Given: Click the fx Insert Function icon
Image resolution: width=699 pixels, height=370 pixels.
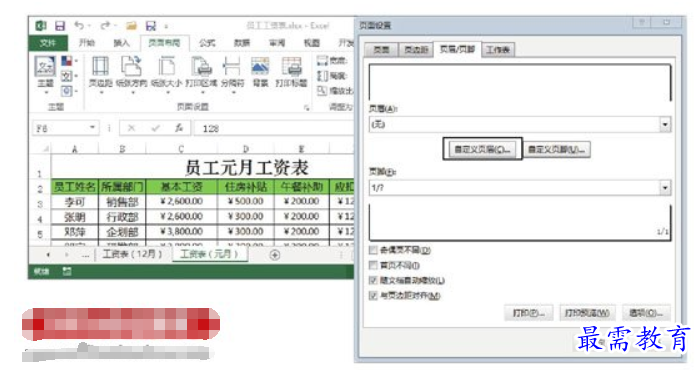Looking at the screenshot, I should click(x=179, y=128).
